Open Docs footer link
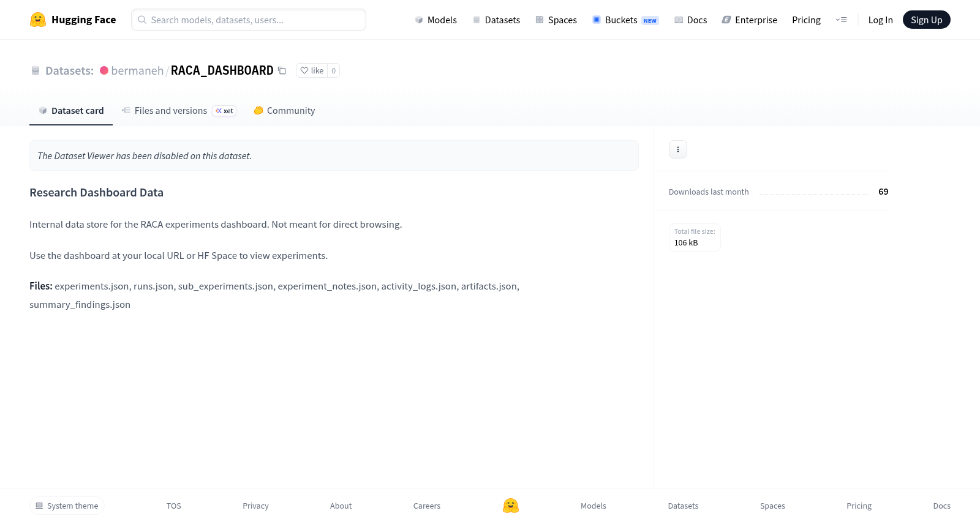This screenshot has height=527, width=980. click(x=941, y=506)
